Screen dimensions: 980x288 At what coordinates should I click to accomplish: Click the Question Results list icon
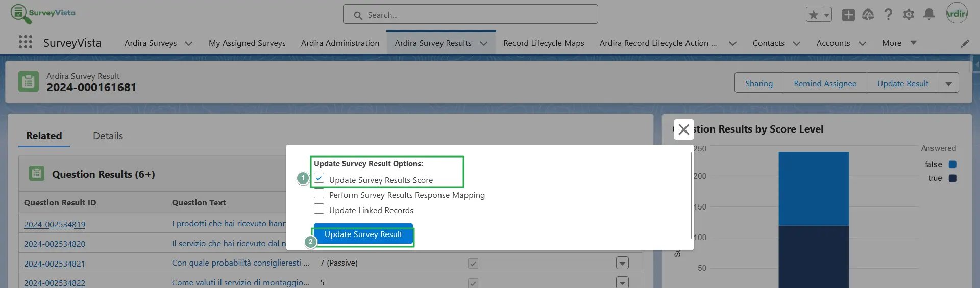(37, 174)
